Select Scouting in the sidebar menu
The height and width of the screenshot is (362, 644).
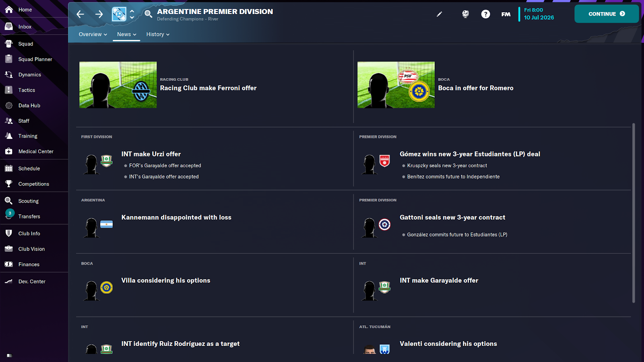29,201
